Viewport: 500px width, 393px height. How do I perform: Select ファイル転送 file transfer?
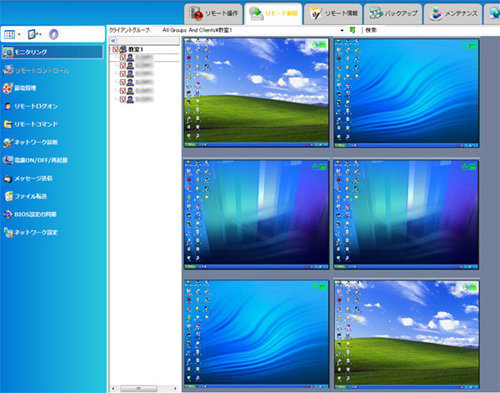tap(25, 196)
